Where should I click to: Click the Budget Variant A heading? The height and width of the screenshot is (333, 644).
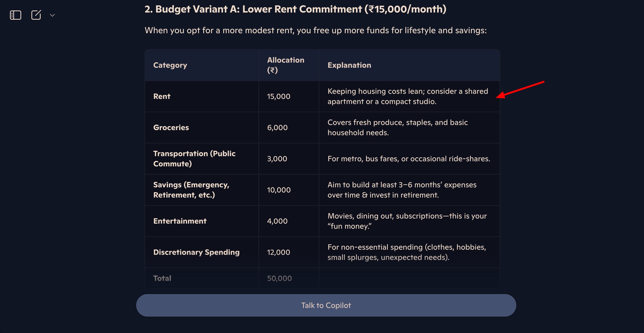[295, 9]
